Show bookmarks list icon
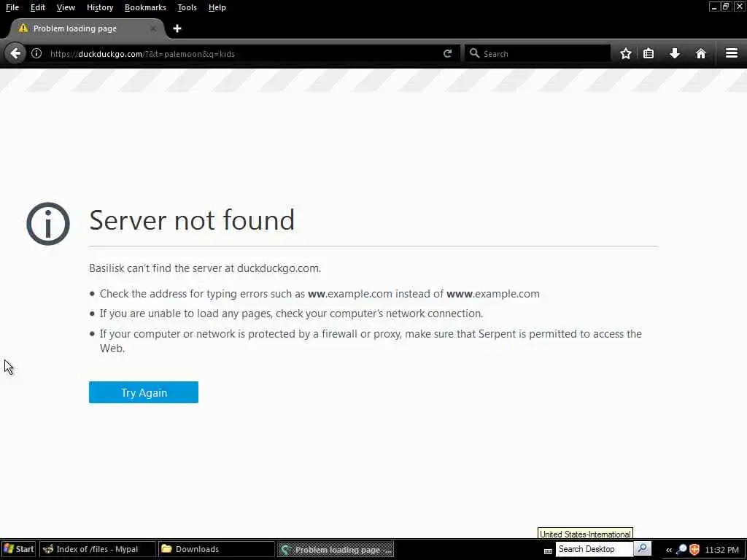 649,53
